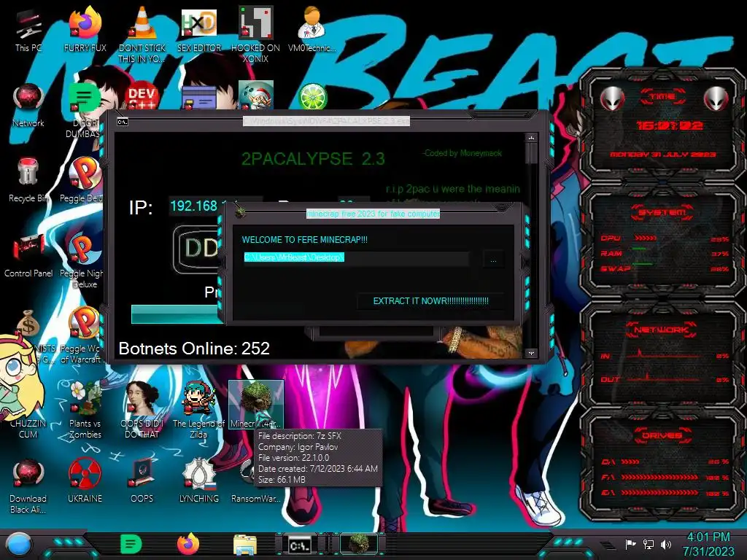Click the Network gadget IN graph
The image size is (747, 560).
[664, 355]
